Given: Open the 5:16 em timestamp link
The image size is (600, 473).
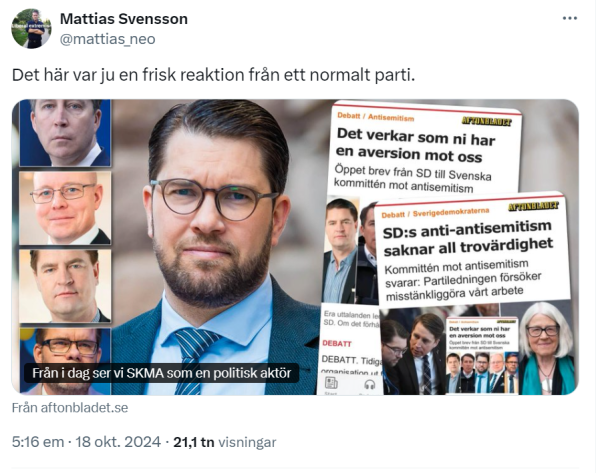Looking at the screenshot, I should tap(38, 442).
